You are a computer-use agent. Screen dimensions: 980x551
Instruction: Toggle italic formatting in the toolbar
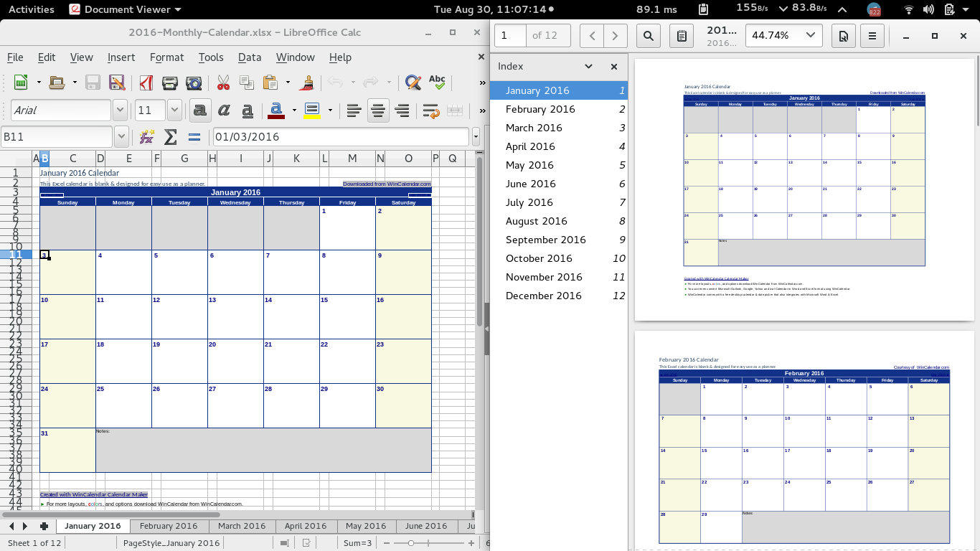pyautogui.click(x=224, y=110)
